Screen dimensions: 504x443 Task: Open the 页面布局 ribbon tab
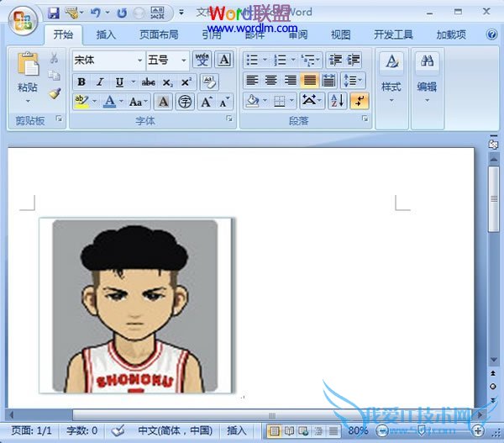(159, 35)
